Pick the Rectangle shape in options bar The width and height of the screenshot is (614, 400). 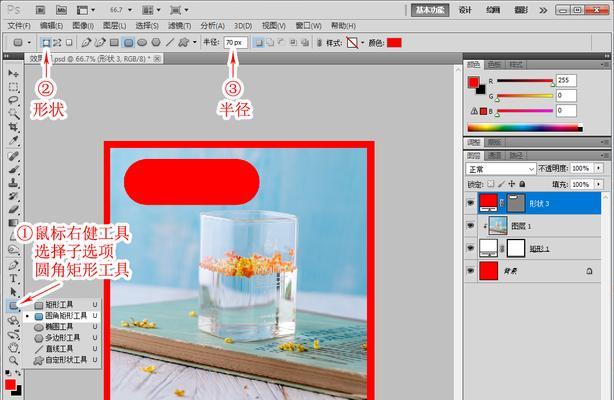coord(114,42)
